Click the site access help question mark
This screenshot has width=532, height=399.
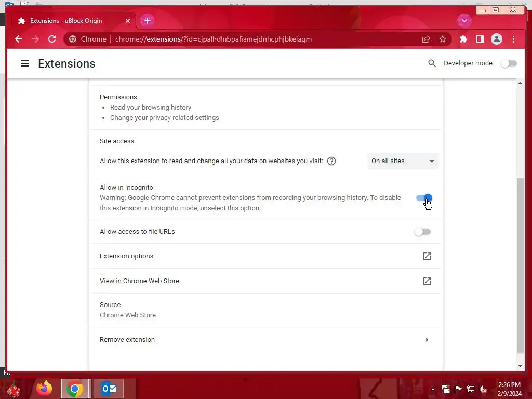point(331,161)
